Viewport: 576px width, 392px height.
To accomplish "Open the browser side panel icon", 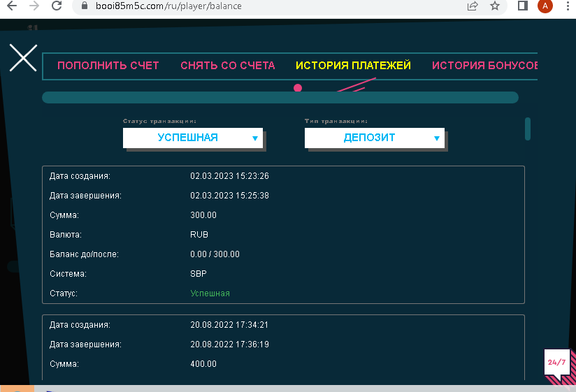I will 522,6.
